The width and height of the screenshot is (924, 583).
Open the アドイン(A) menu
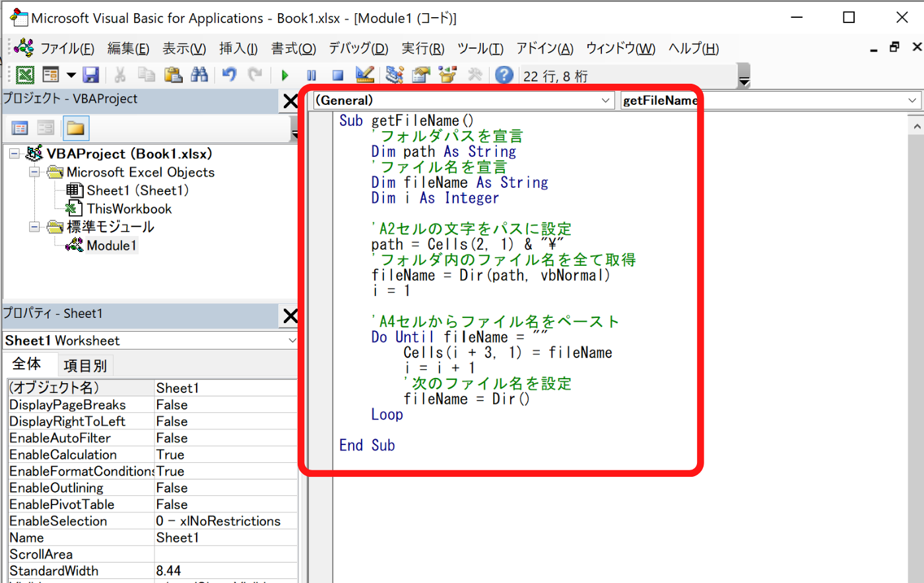click(x=544, y=48)
